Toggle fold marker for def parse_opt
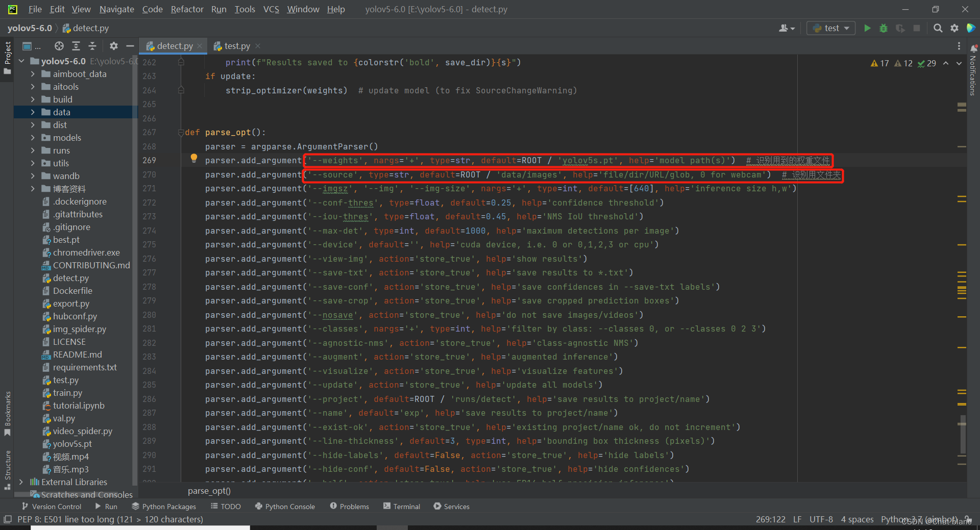This screenshot has height=530, width=980. (181, 133)
